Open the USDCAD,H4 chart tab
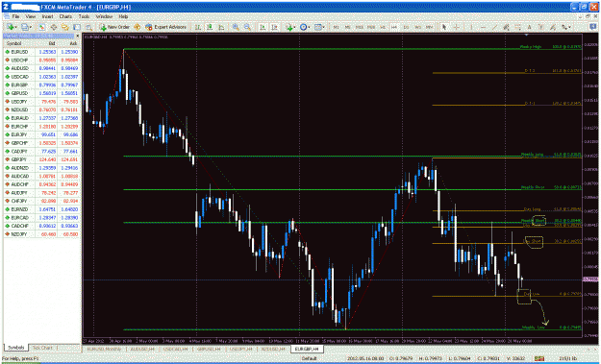The width and height of the screenshot is (601, 364). pos(176,349)
